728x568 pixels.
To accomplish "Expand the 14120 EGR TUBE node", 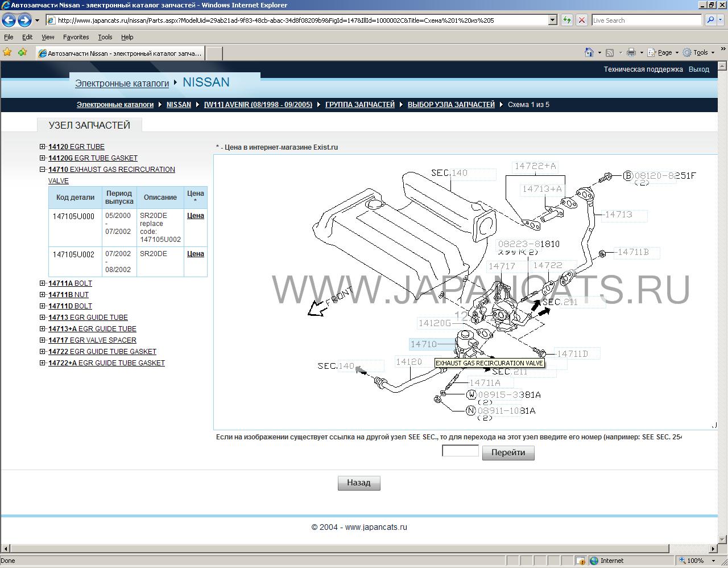I will (x=43, y=146).
